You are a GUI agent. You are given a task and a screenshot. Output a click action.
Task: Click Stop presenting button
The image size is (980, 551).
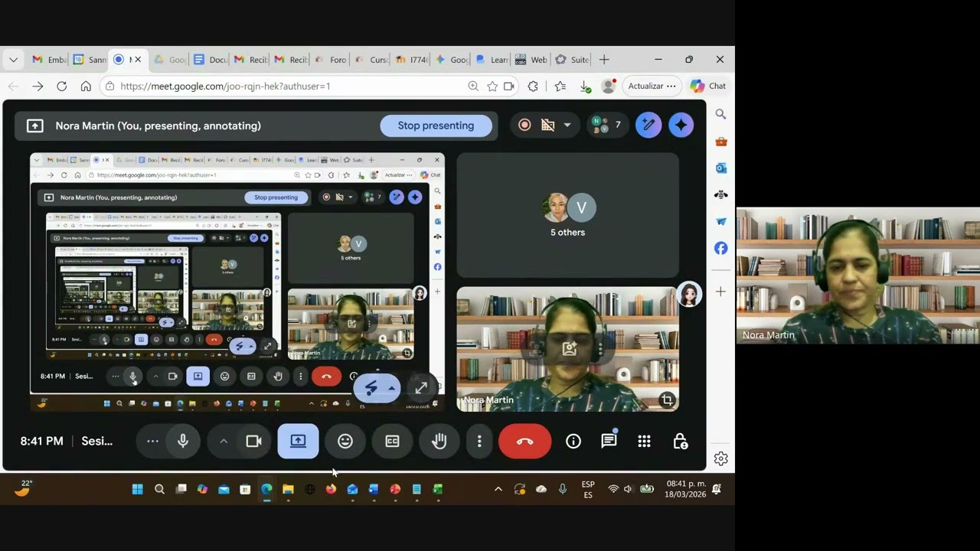point(436,126)
